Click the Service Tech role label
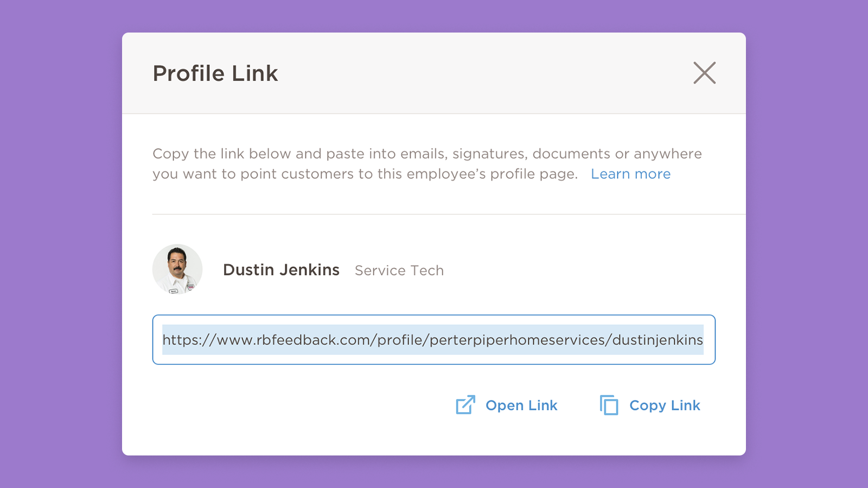The image size is (868, 488). click(x=399, y=270)
